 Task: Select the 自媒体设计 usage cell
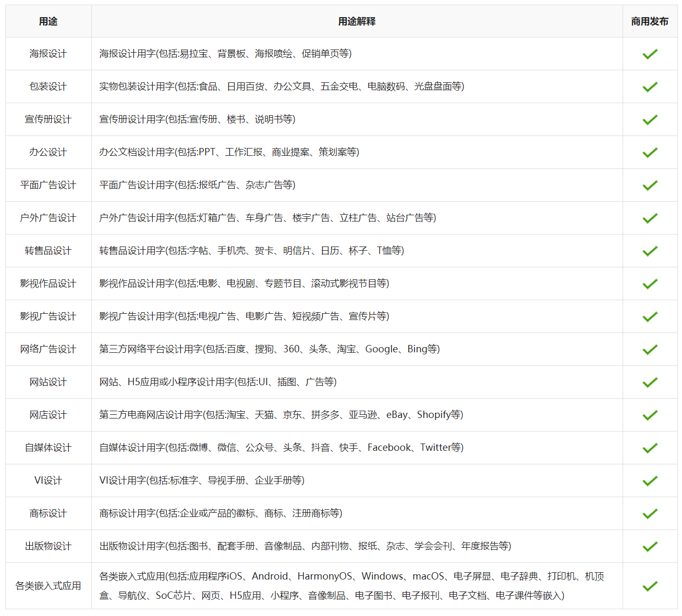48,448
